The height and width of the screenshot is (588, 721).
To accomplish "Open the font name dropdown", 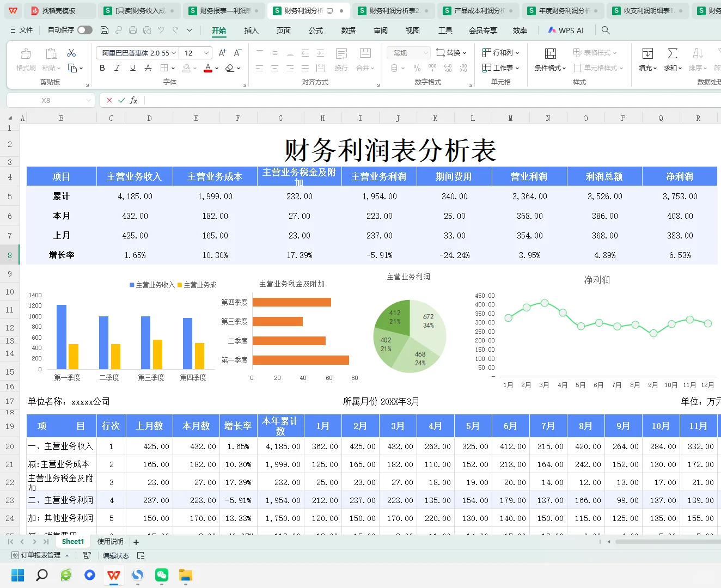I will 174,53.
